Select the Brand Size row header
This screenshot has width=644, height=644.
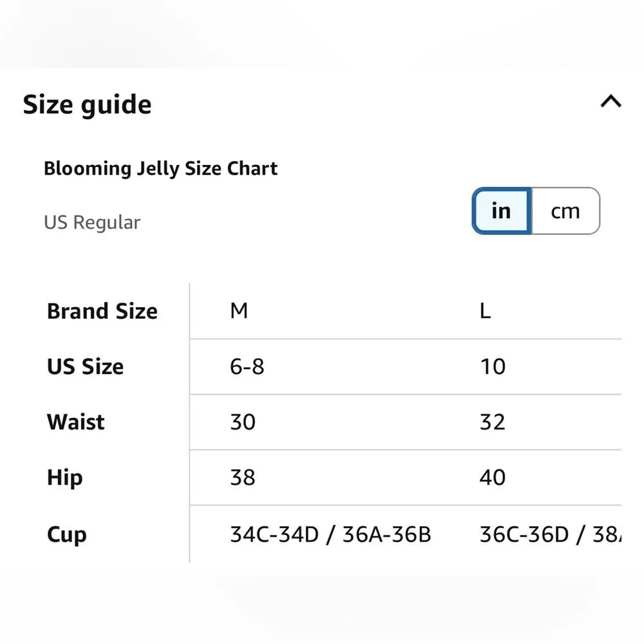(102, 312)
